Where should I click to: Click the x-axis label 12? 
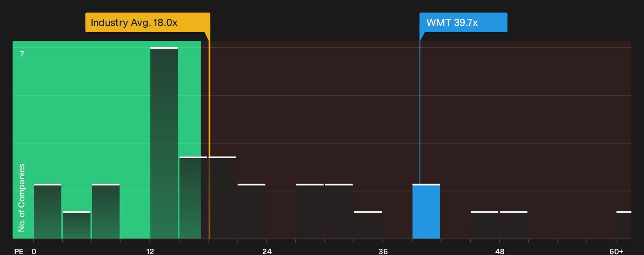(150, 251)
